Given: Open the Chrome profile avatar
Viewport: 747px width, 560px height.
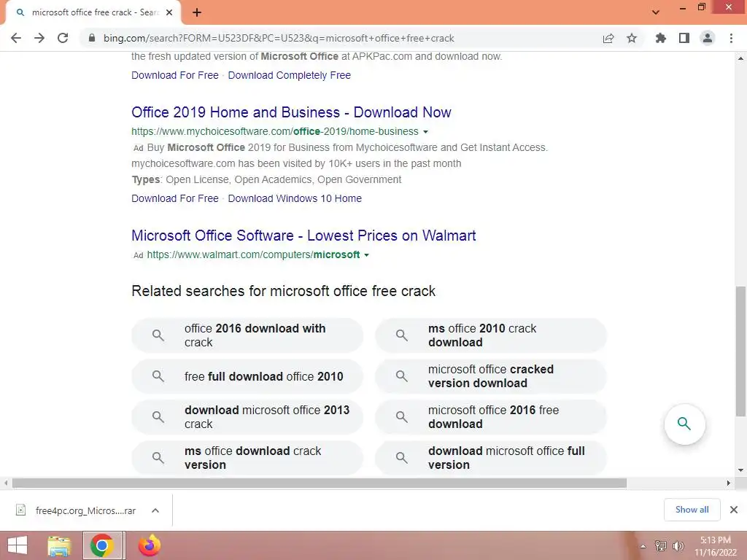Looking at the screenshot, I should point(708,38).
